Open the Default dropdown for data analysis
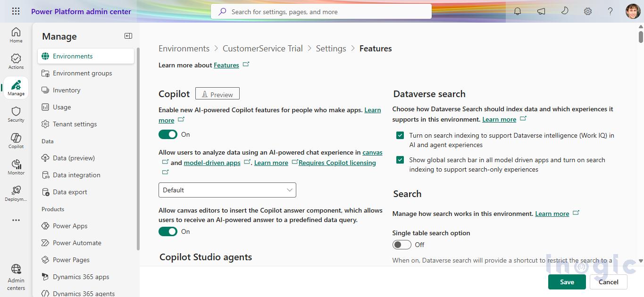644x297 pixels. point(227,190)
